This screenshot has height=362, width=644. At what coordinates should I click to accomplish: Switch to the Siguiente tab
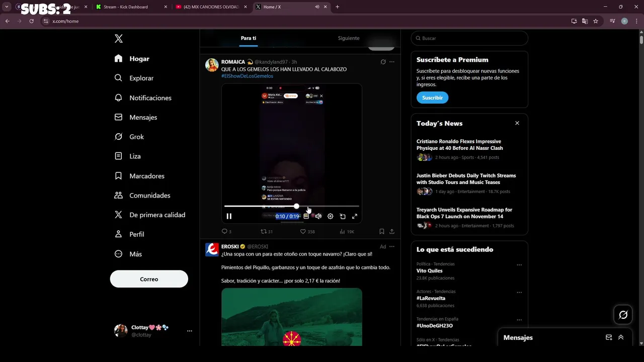(x=349, y=38)
